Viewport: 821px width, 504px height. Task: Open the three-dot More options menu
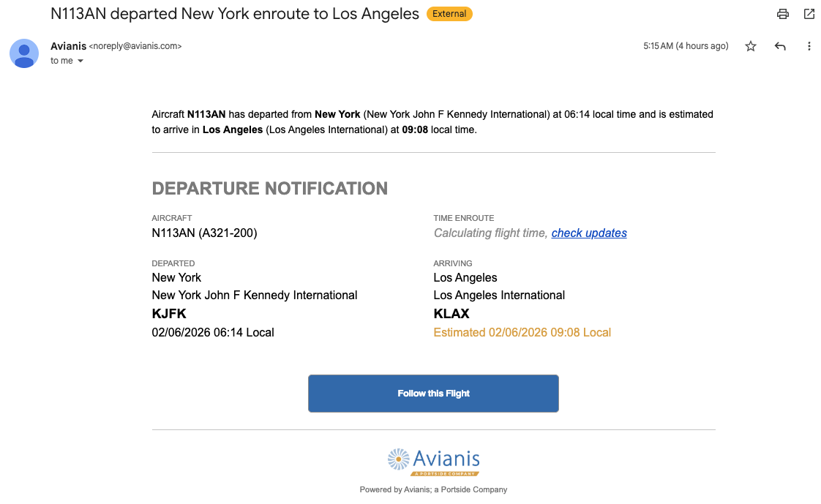coord(809,46)
